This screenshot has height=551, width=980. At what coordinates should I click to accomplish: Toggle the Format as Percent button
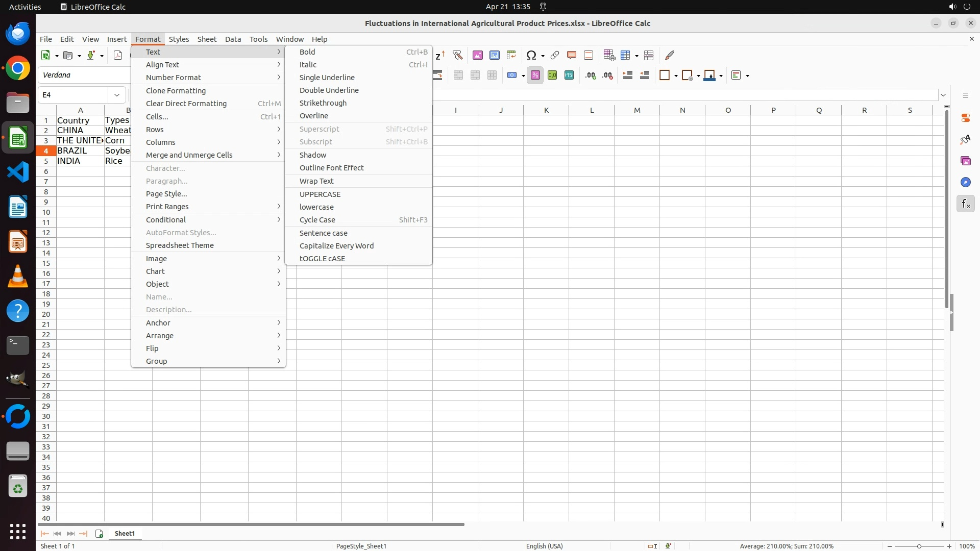[x=535, y=76]
